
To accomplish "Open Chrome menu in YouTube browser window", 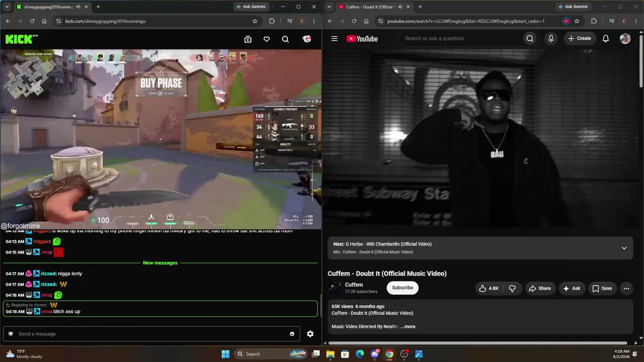I will coord(636,21).
